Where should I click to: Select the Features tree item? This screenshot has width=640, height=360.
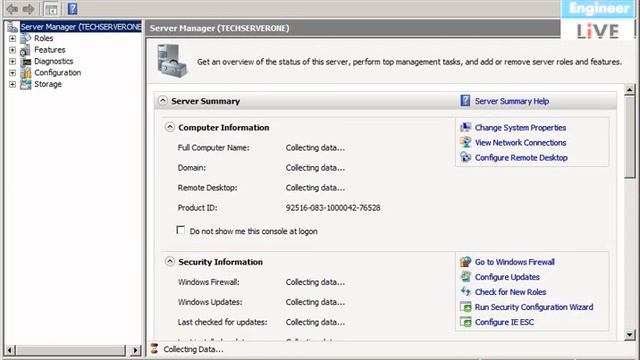tap(50, 50)
